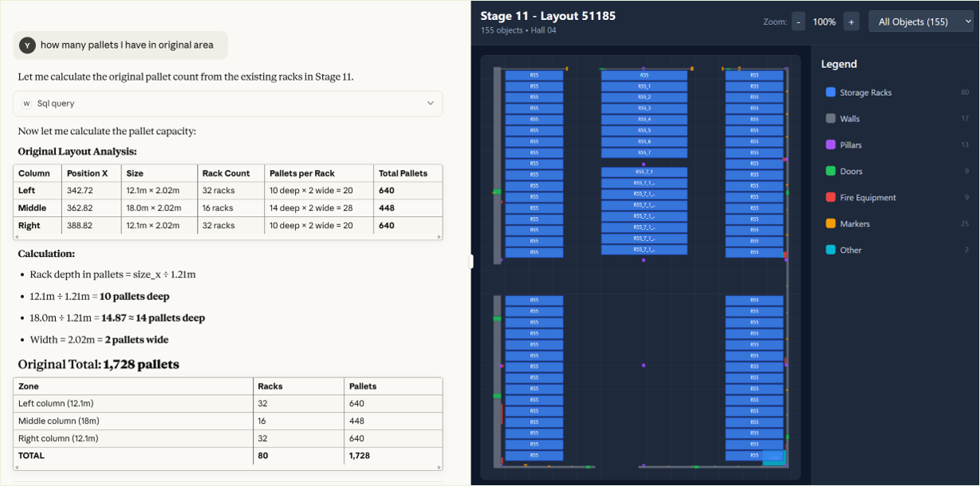980x486 pixels.
Task: Click the Fire Equipment red legend icon
Action: click(x=830, y=198)
